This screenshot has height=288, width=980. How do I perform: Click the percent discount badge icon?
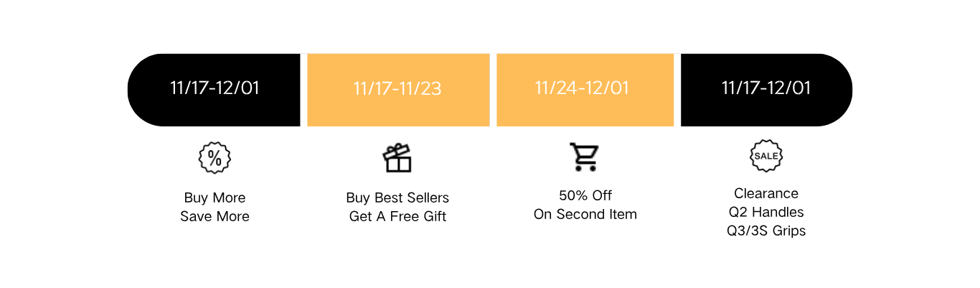pyautogui.click(x=215, y=158)
